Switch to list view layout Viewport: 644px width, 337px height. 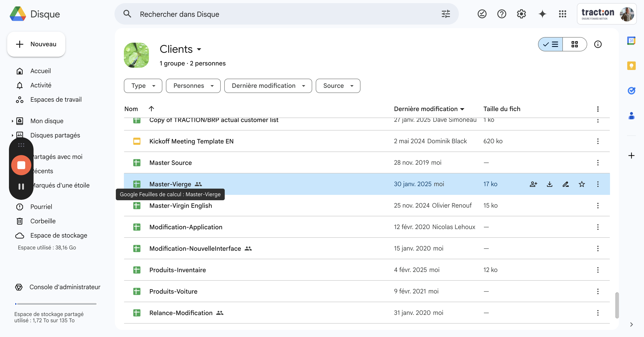[x=551, y=44]
